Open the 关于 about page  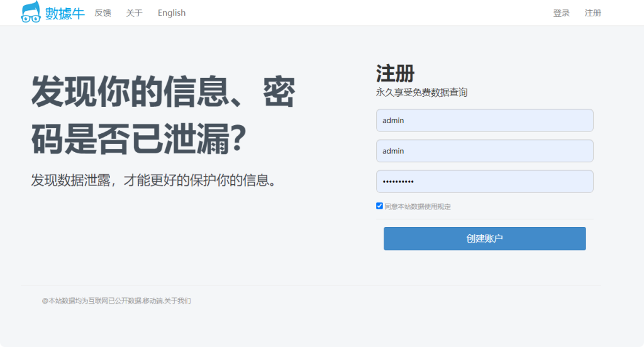(135, 13)
